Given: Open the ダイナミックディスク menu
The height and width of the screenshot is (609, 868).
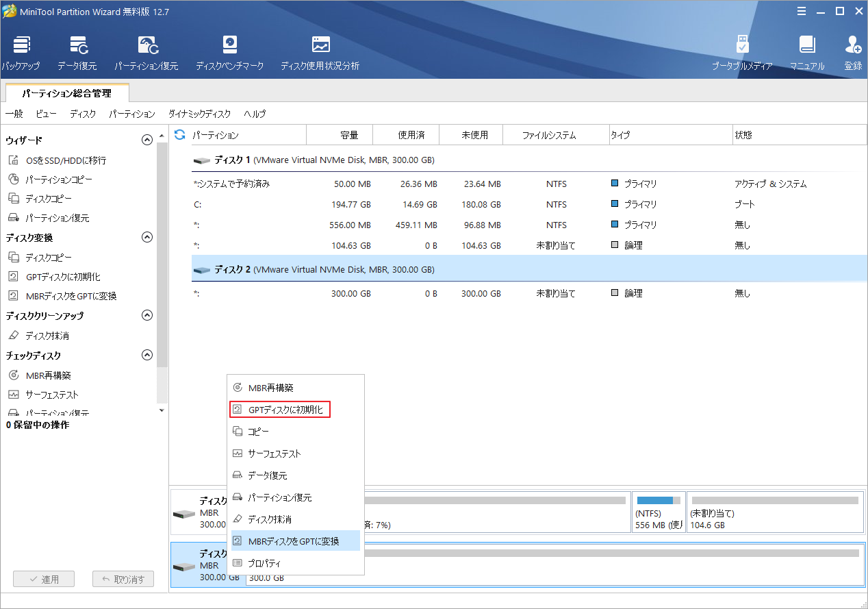Looking at the screenshot, I should pos(200,114).
